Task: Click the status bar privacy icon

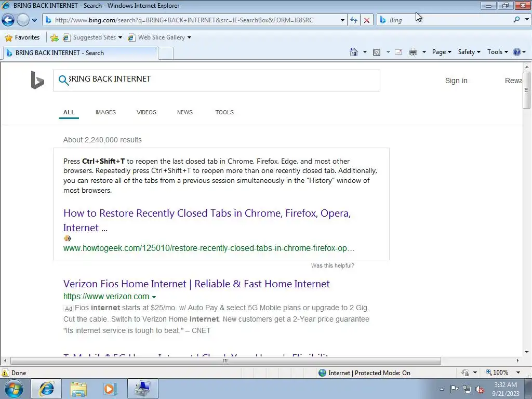Action: (x=465, y=373)
